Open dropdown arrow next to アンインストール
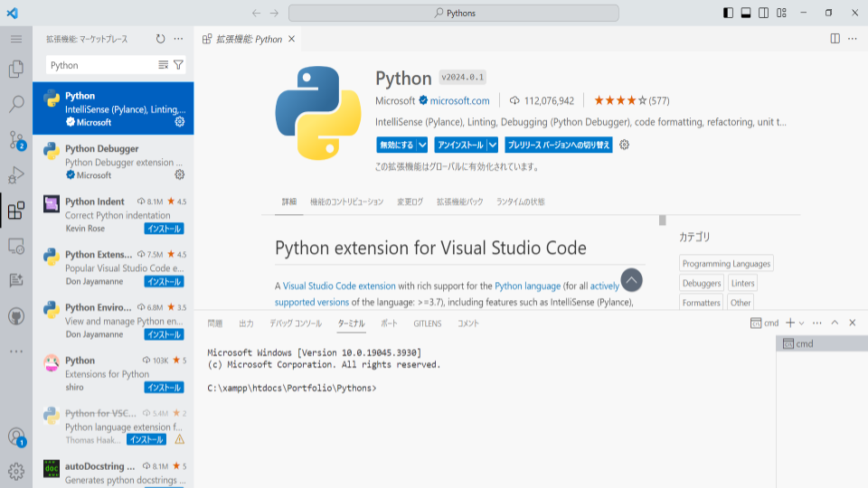Image resolution: width=868 pixels, height=488 pixels. [493, 145]
